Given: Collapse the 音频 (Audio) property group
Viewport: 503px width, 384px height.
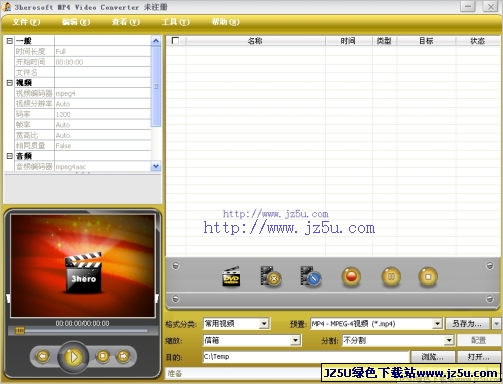Looking at the screenshot, I should coord(10,156).
